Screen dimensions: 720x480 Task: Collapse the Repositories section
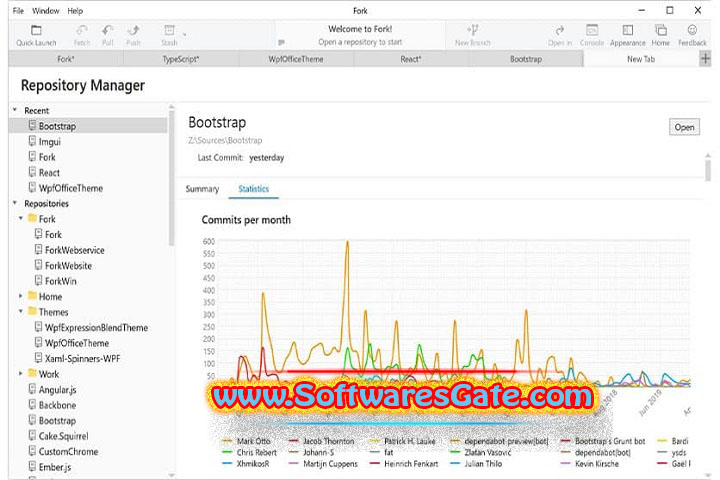tap(15, 203)
